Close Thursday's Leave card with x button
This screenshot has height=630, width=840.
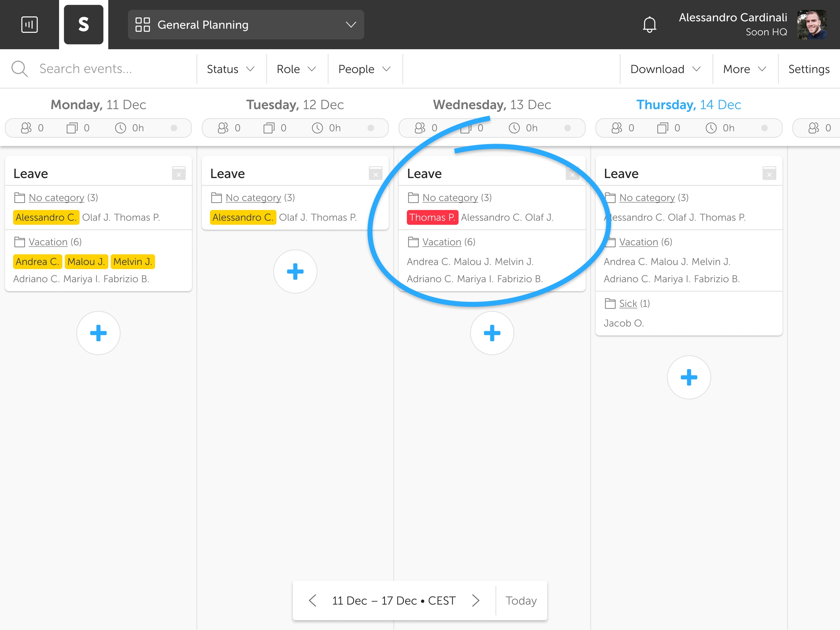[x=769, y=174]
